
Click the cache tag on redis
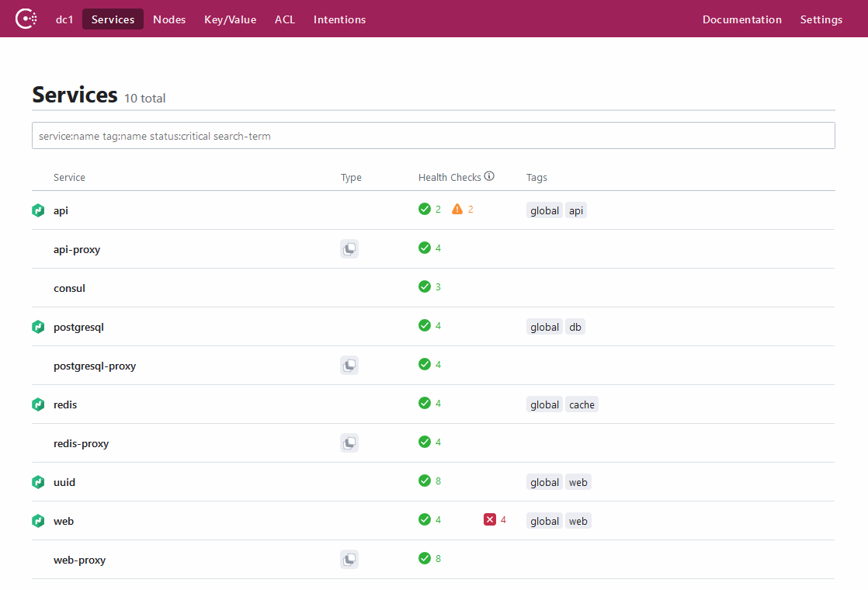click(x=582, y=404)
